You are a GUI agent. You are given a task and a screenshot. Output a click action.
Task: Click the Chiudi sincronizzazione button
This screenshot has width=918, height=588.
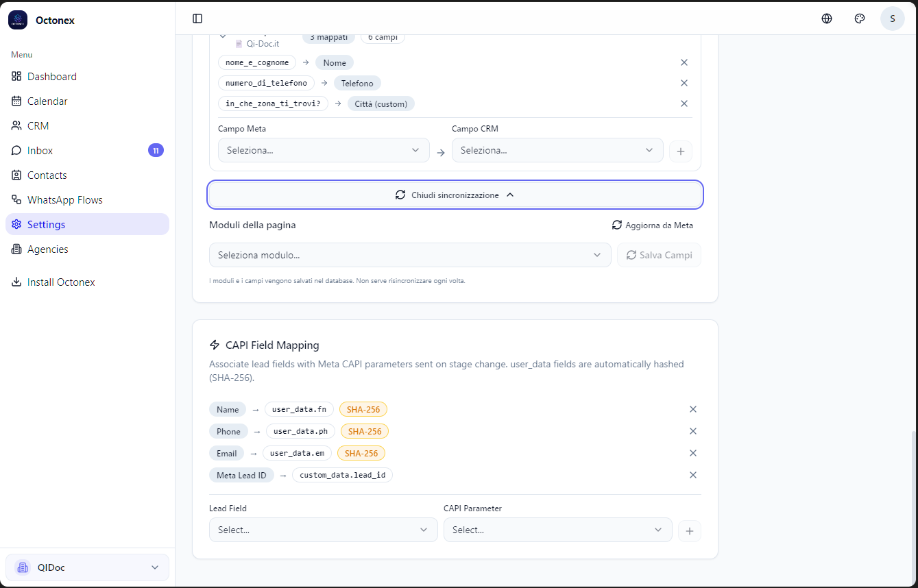[x=455, y=195]
